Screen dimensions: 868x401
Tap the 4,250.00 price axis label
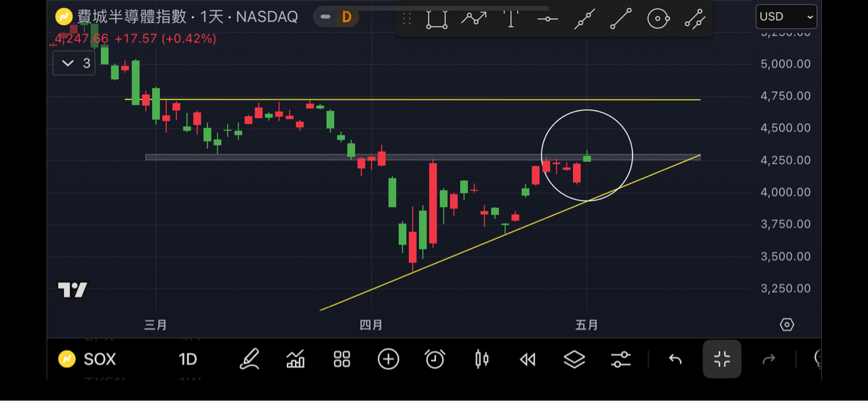(786, 160)
